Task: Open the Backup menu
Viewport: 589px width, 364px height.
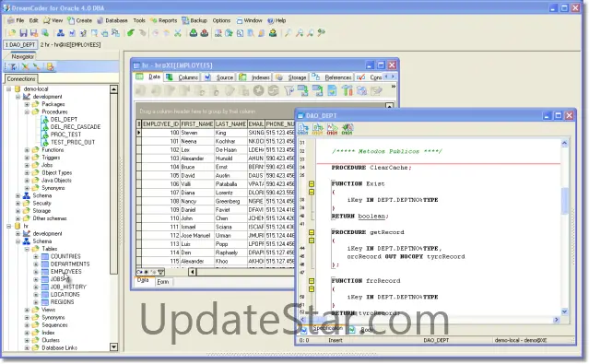Action: 194,20
